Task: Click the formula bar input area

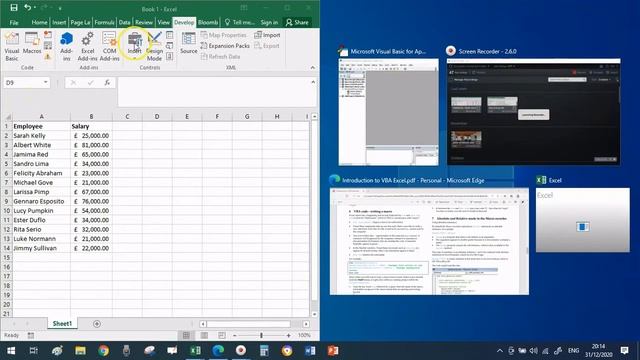Action: click(x=214, y=92)
